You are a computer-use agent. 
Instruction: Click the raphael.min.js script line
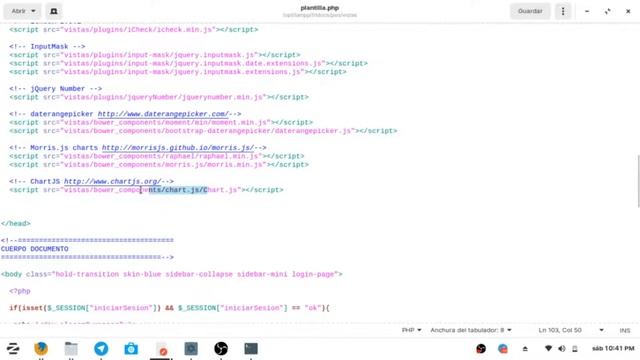(156, 156)
